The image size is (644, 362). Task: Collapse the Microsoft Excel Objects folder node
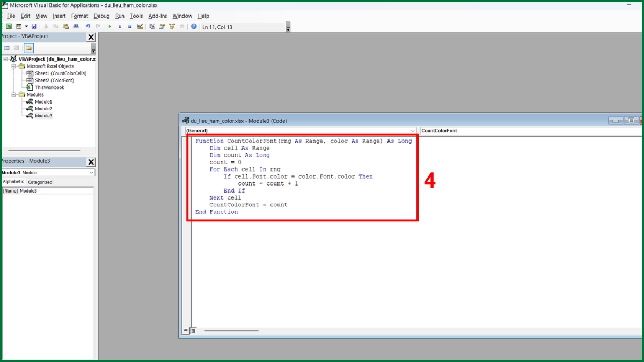14,67
